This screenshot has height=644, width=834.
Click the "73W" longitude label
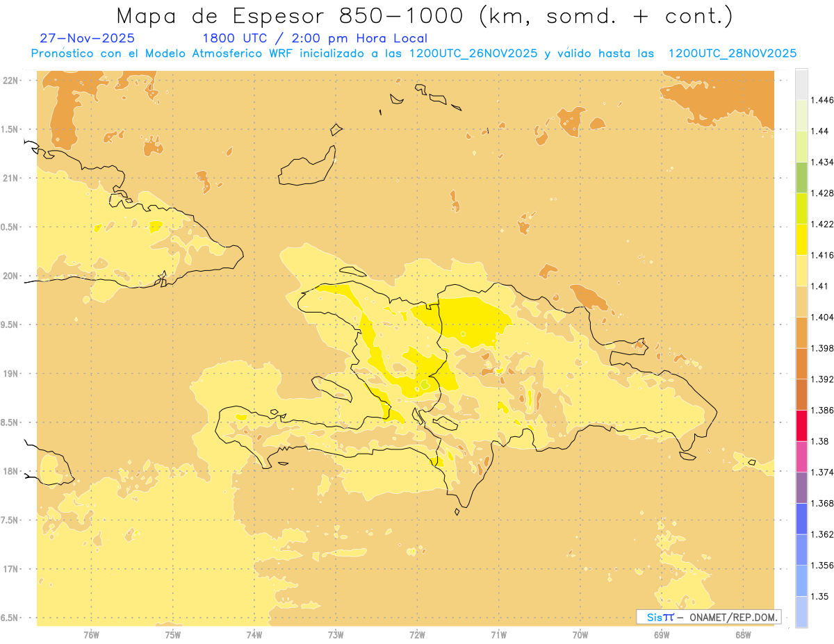(x=335, y=635)
